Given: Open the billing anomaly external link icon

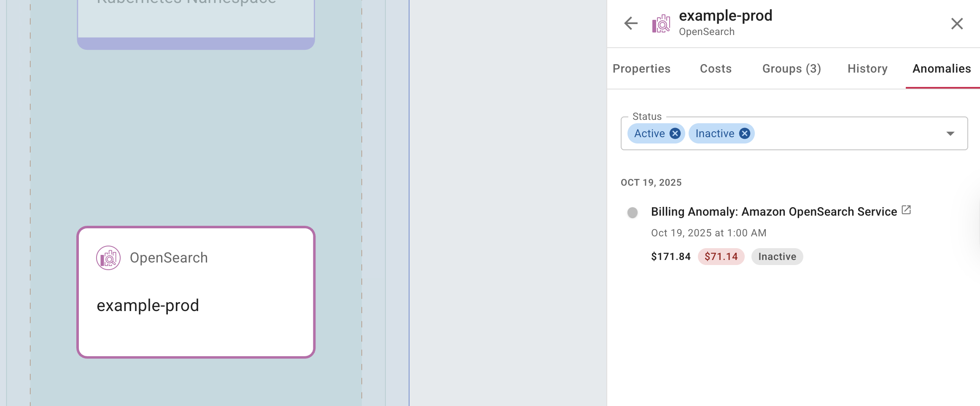Looking at the screenshot, I should 906,210.
